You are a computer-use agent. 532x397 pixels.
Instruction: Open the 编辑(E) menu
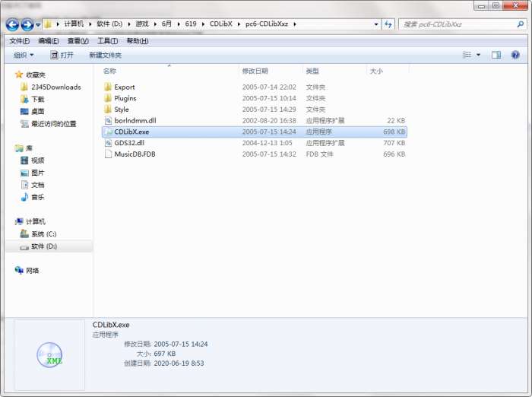(x=49, y=41)
